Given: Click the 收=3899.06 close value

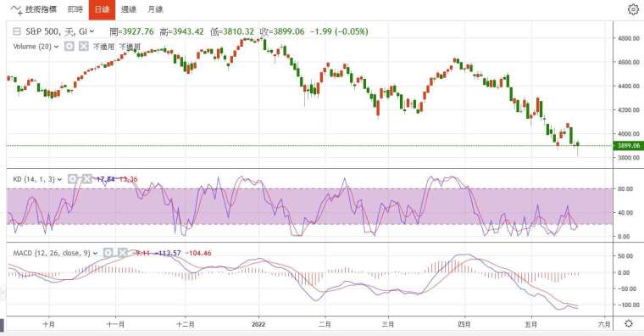Looking at the screenshot, I should pos(282,31).
